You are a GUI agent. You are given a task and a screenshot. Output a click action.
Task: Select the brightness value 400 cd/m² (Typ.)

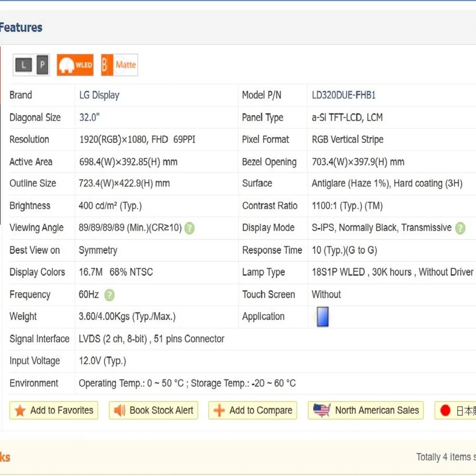coord(110,206)
